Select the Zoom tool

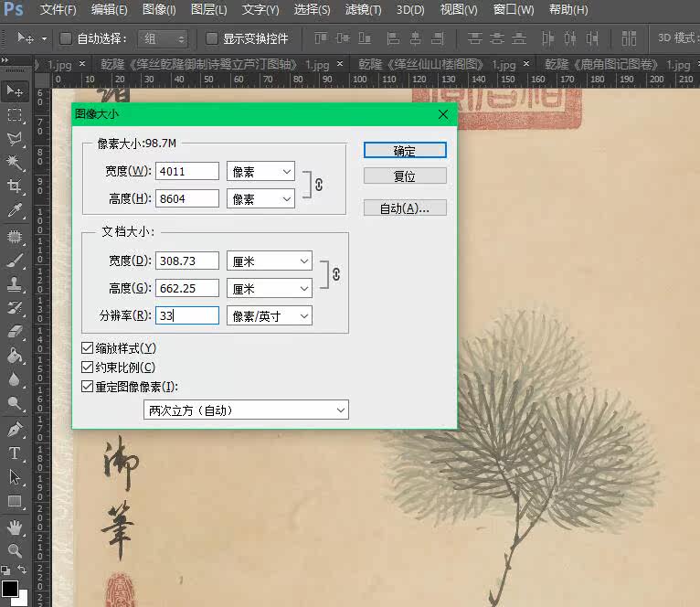click(x=15, y=550)
